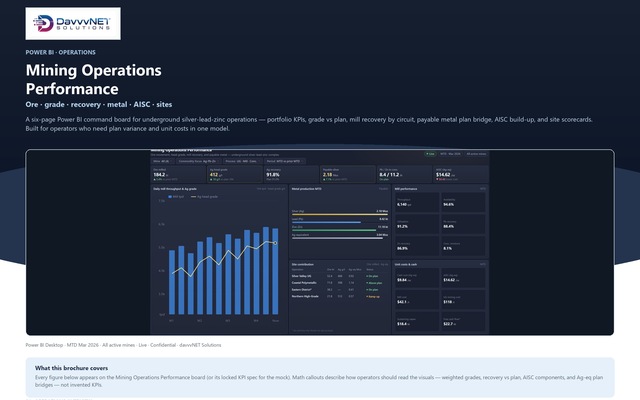
Task: Click the Mining Operations Performance heading
Action: 94,79
